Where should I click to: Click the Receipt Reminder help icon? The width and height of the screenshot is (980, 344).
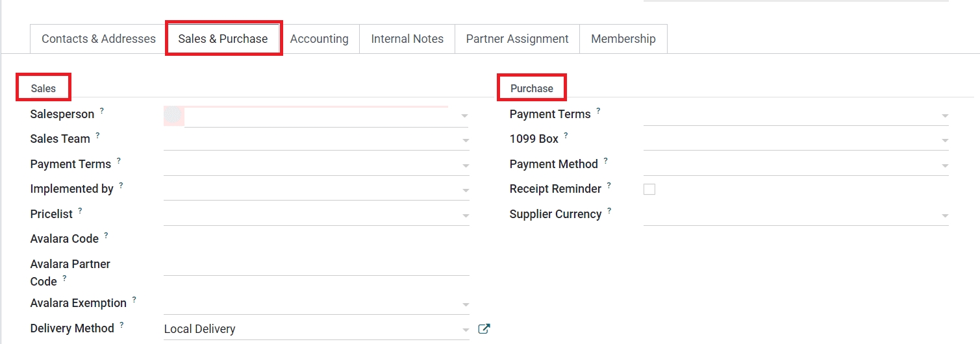609,186
